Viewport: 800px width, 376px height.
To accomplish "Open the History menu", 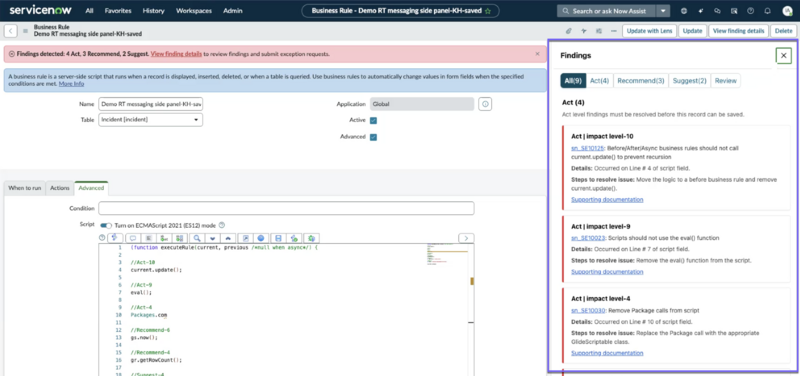I will pyautogui.click(x=154, y=11).
